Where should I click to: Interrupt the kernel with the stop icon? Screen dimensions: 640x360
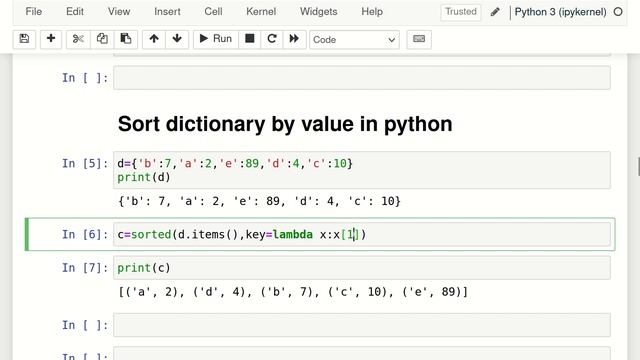click(x=249, y=39)
